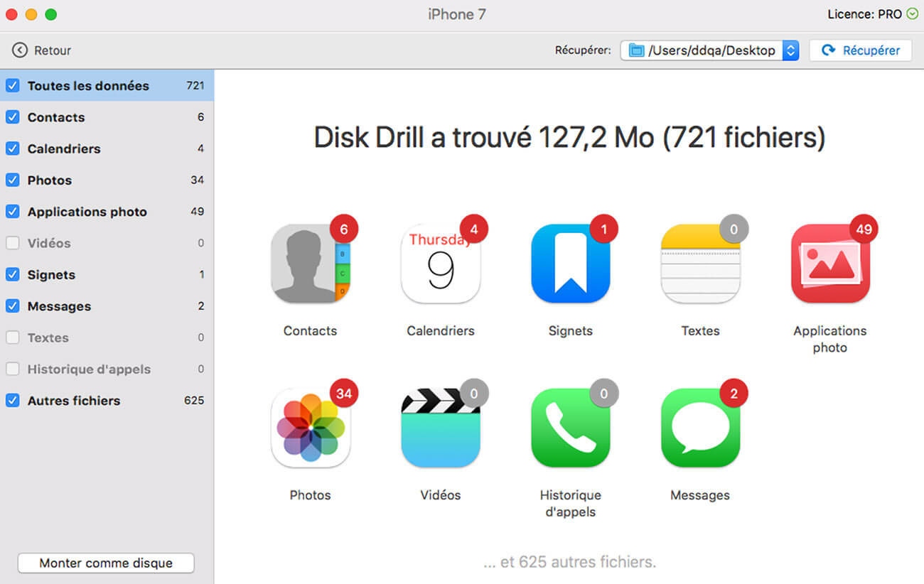Uncheck the Contacts checkbox in sidebar
Viewport: 924px width, 584px height.
pos(12,117)
